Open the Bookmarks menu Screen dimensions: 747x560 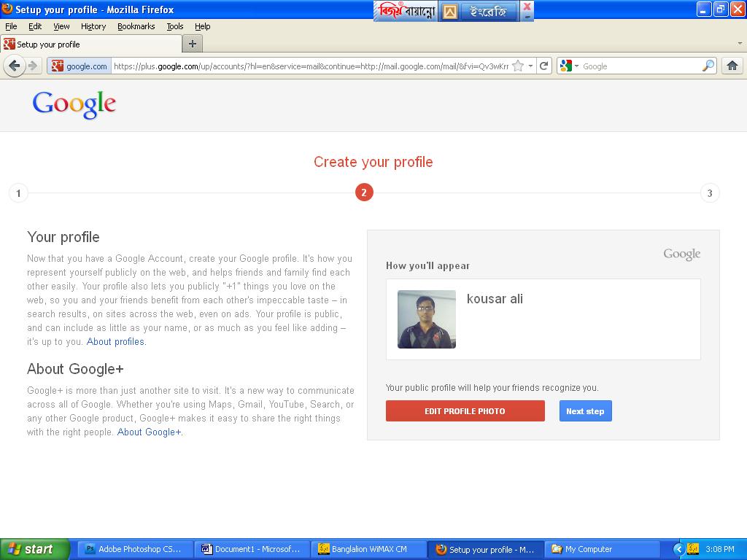click(136, 26)
